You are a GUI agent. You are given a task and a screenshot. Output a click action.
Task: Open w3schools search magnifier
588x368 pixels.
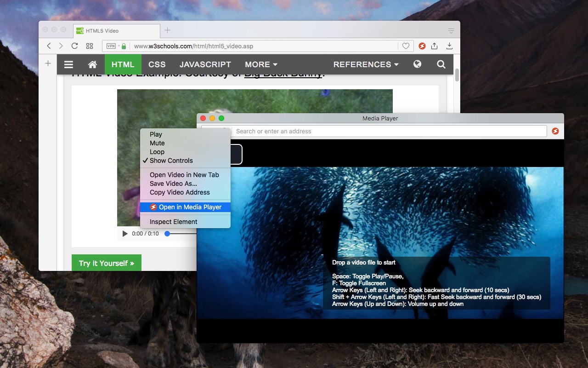[441, 64]
